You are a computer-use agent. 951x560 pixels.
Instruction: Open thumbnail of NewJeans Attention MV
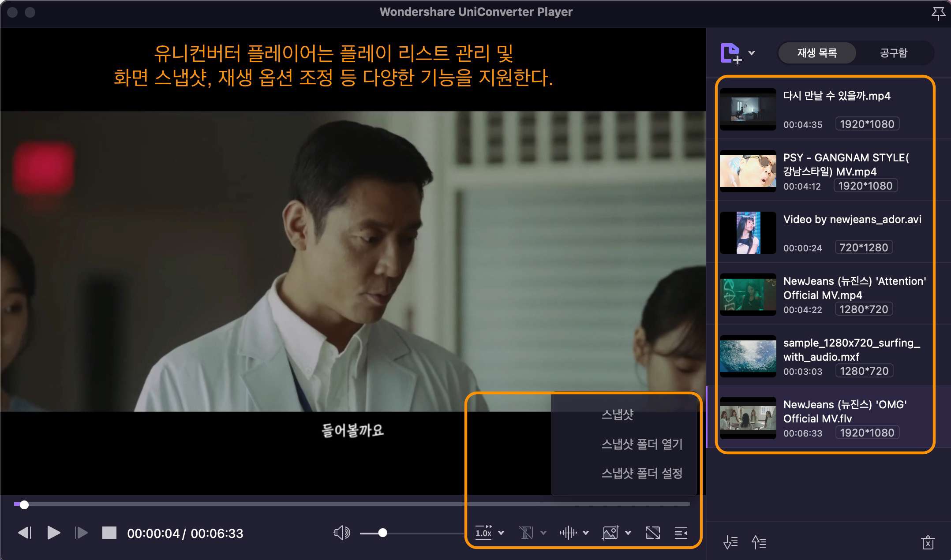(748, 295)
